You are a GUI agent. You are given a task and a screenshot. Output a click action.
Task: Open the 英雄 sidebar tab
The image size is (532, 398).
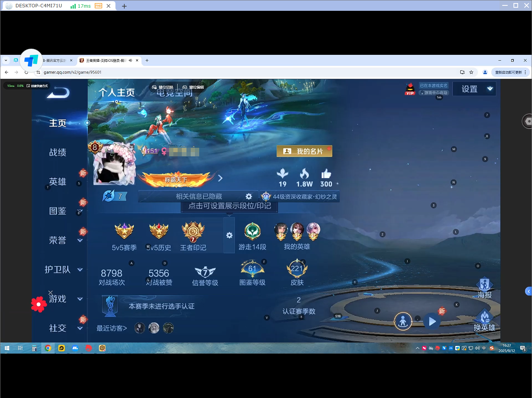pos(58,182)
